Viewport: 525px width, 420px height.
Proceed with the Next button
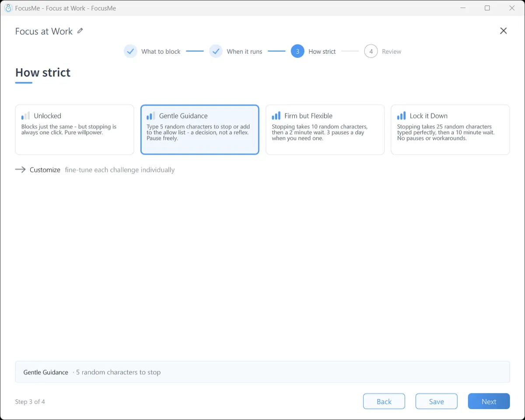[x=489, y=401]
